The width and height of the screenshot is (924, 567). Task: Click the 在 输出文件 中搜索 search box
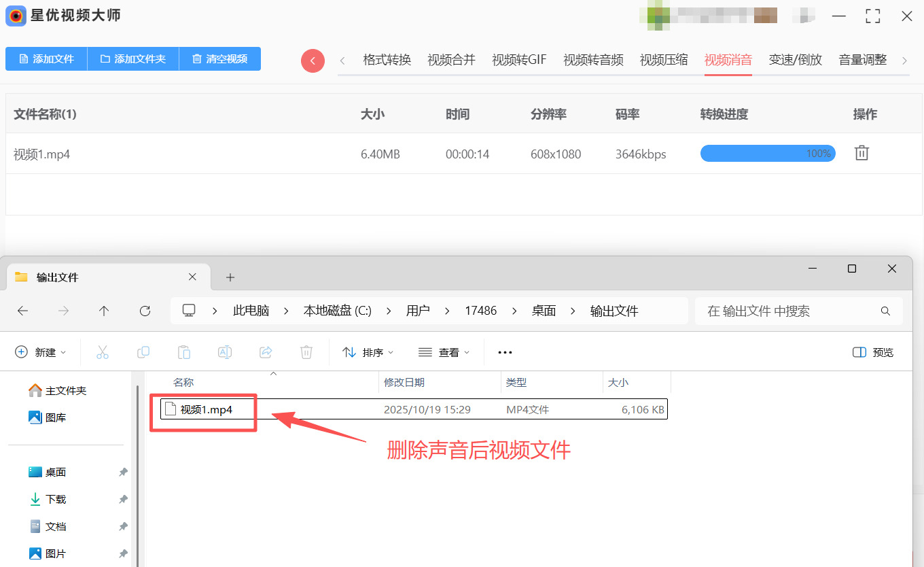click(x=792, y=311)
